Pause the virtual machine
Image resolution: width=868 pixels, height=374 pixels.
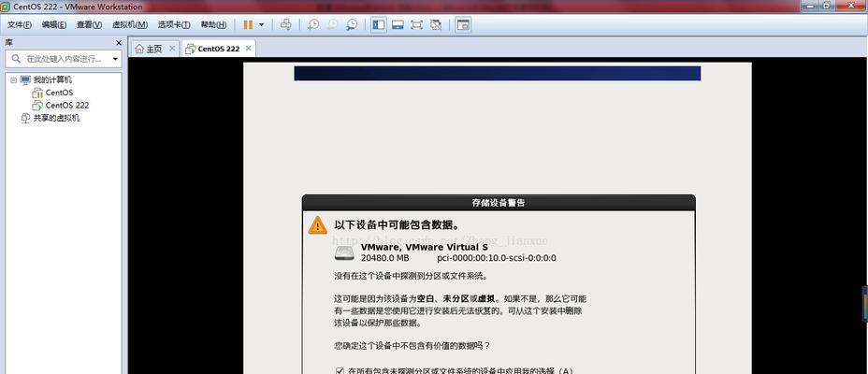[248, 25]
